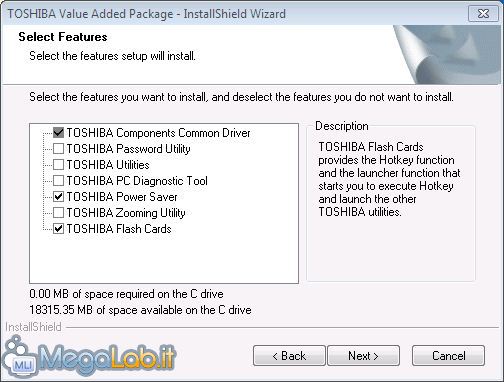Enable the TOSHIBA PC Diagnostic Tool checkbox

pos(58,181)
